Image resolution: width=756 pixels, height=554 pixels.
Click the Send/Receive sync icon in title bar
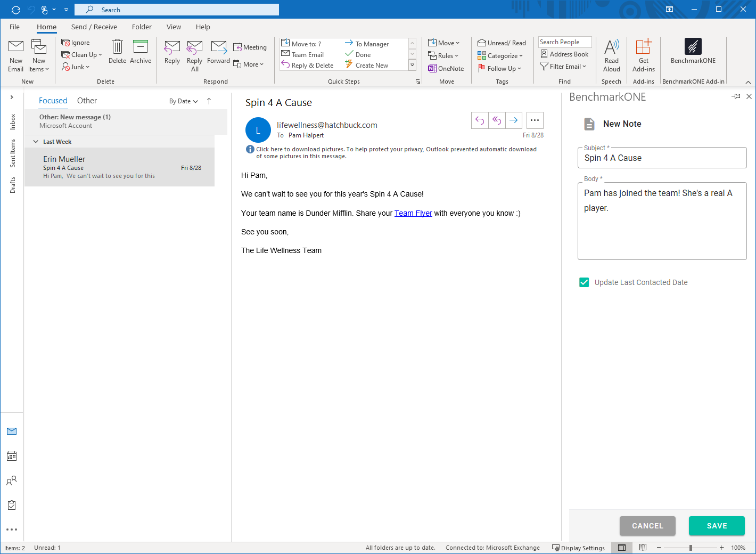[16, 10]
